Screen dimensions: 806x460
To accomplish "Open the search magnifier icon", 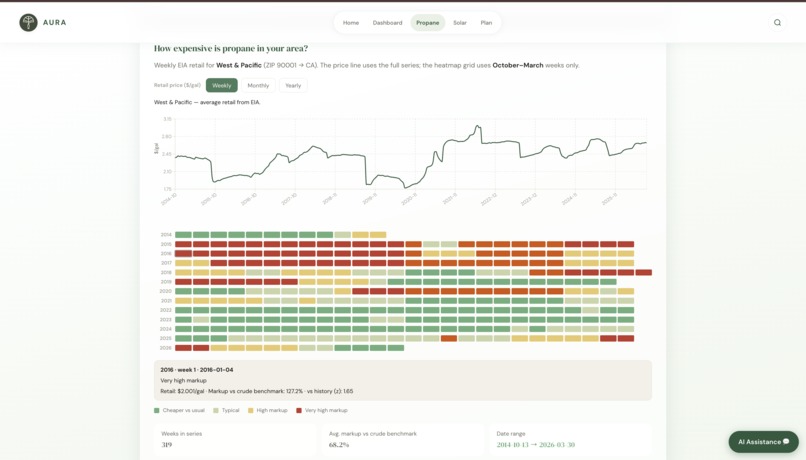I will (777, 23).
